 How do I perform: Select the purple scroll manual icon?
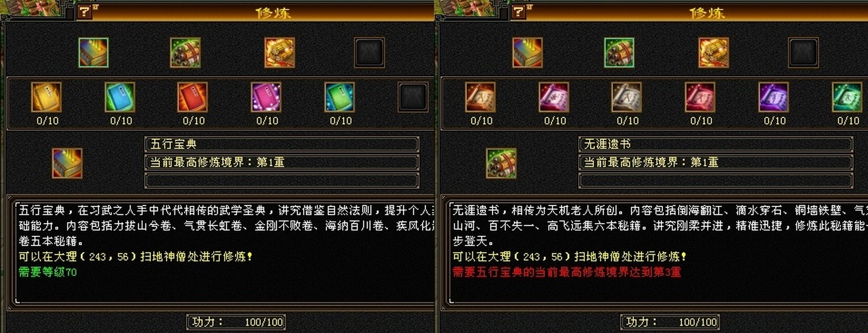774,97
